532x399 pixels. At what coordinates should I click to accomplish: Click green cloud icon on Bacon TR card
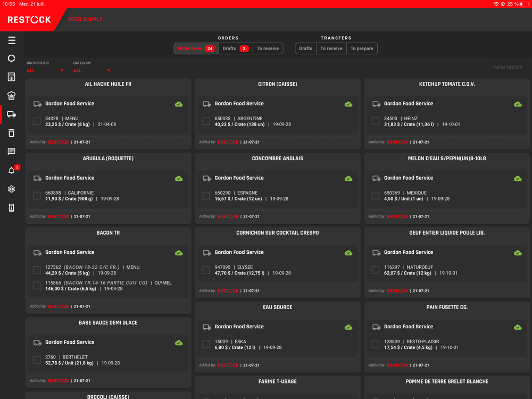point(179,253)
